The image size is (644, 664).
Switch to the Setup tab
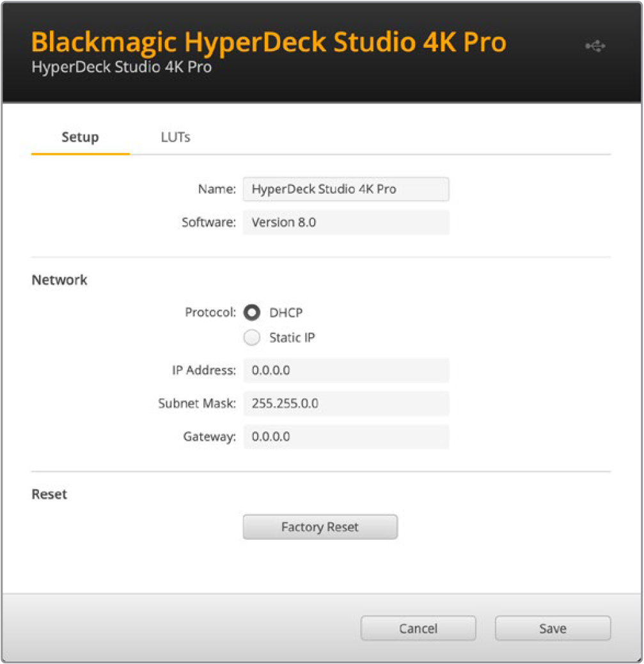[x=80, y=137]
